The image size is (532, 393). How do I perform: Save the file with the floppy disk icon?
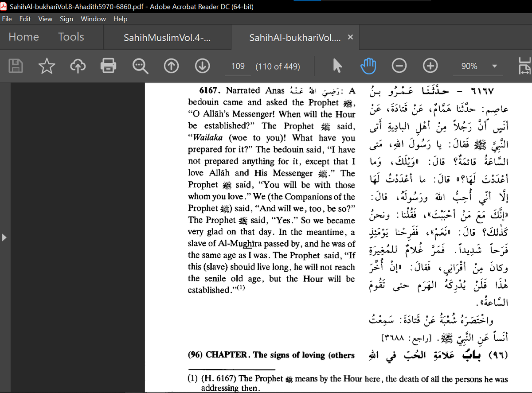pyautogui.click(x=16, y=66)
